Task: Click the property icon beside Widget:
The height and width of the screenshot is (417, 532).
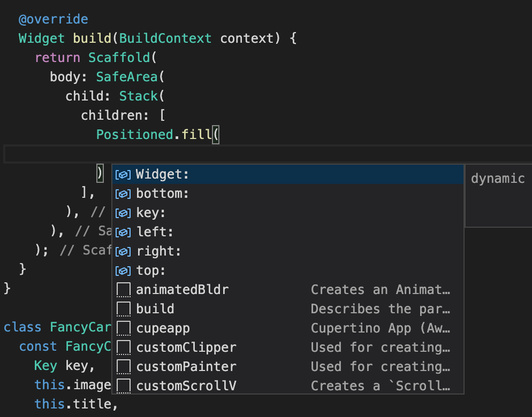Action: coord(123,174)
